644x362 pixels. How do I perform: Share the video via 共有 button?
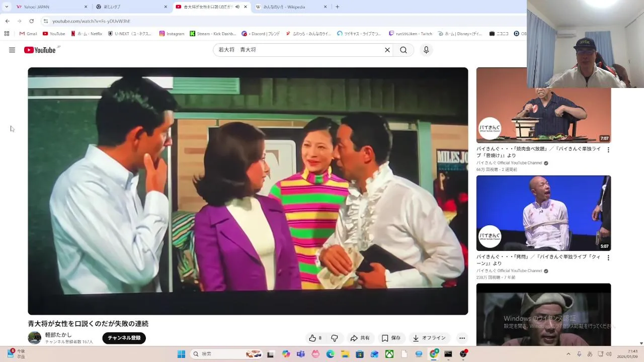(x=360, y=338)
